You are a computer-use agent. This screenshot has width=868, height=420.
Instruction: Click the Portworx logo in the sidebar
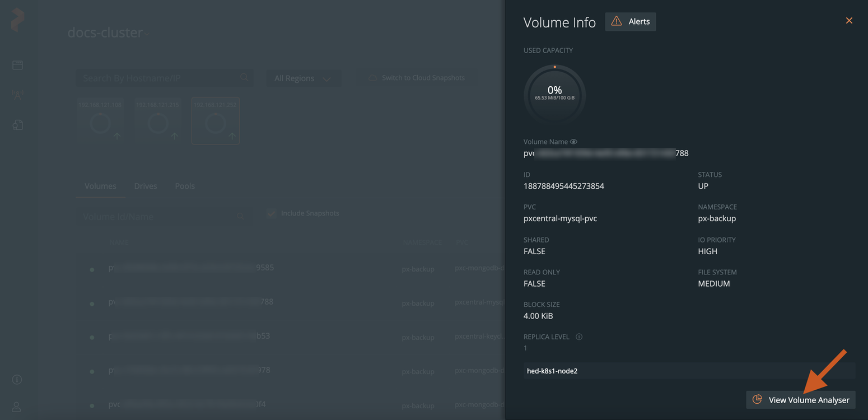point(17,21)
